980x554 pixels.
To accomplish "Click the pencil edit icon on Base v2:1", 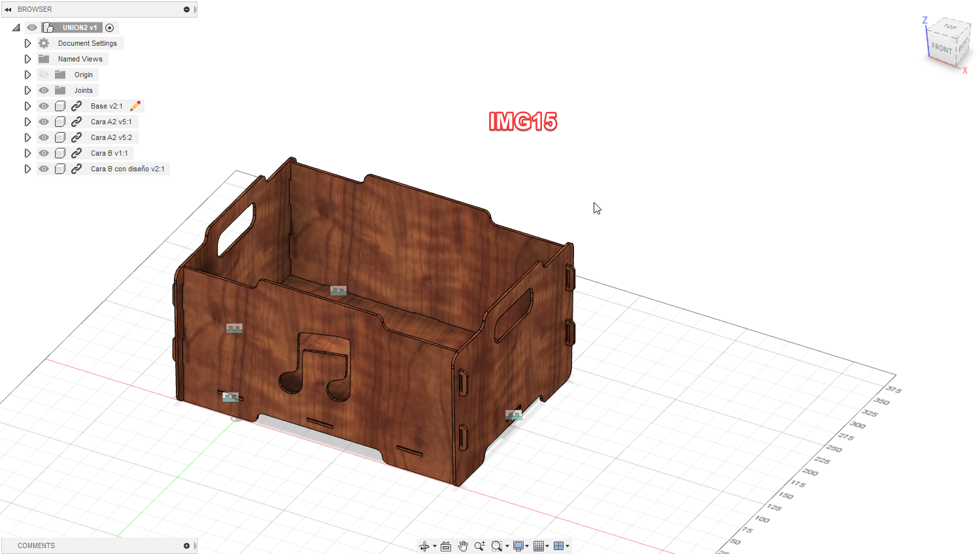I will (x=135, y=106).
